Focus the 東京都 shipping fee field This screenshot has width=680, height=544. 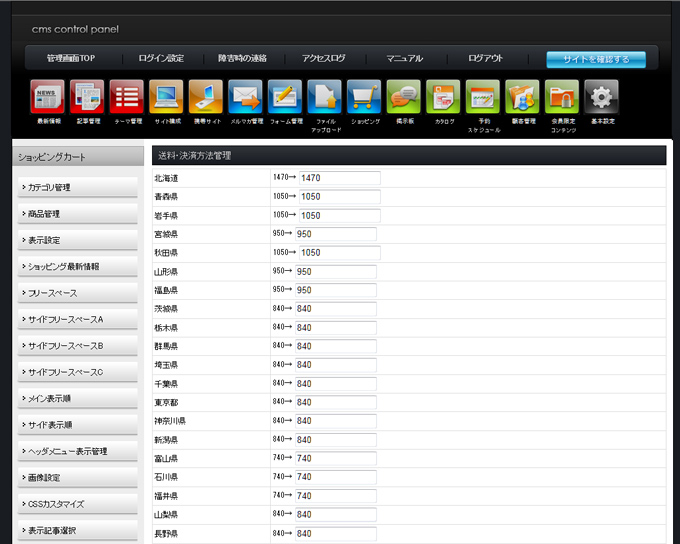tap(336, 403)
